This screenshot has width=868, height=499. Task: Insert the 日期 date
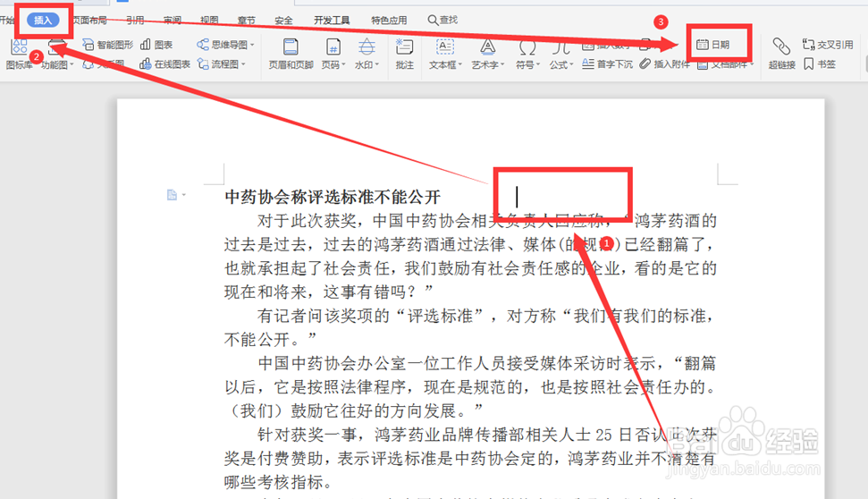click(713, 45)
